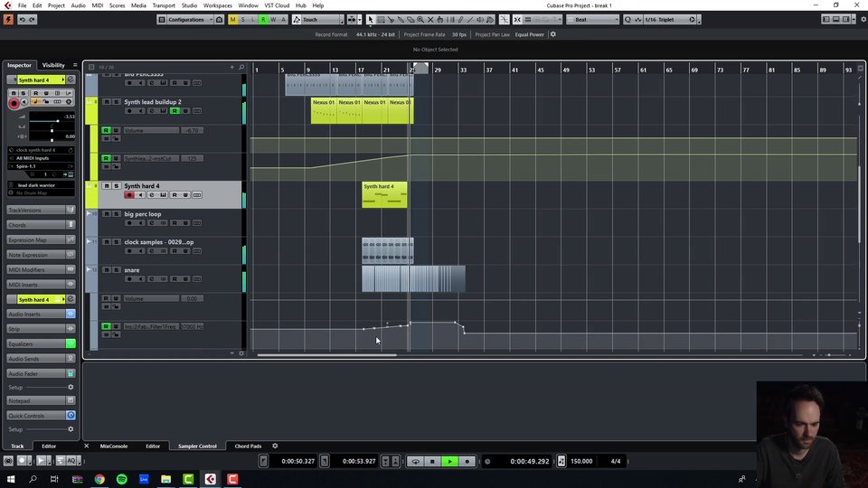Toggle the Quantize Q icon

pyautogui.click(x=627, y=19)
